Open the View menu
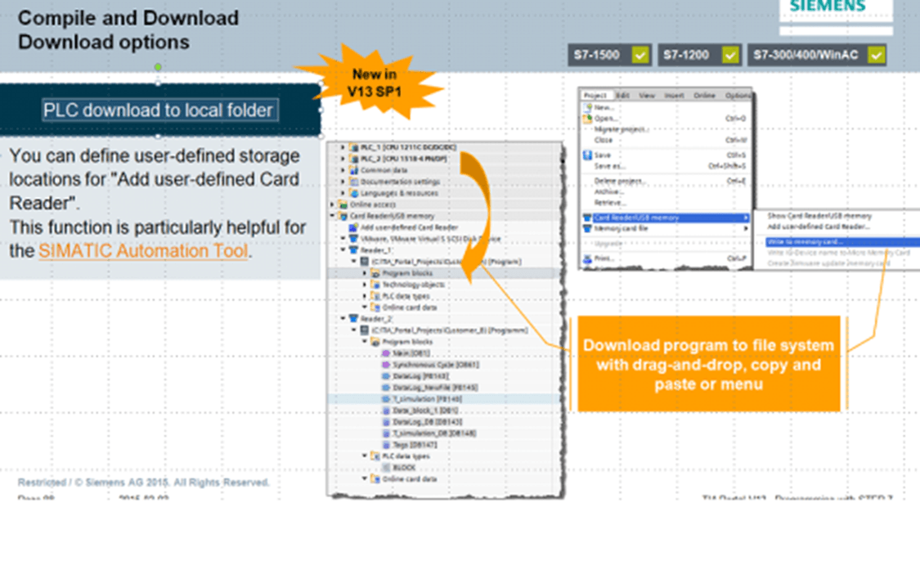 click(x=647, y=95)
